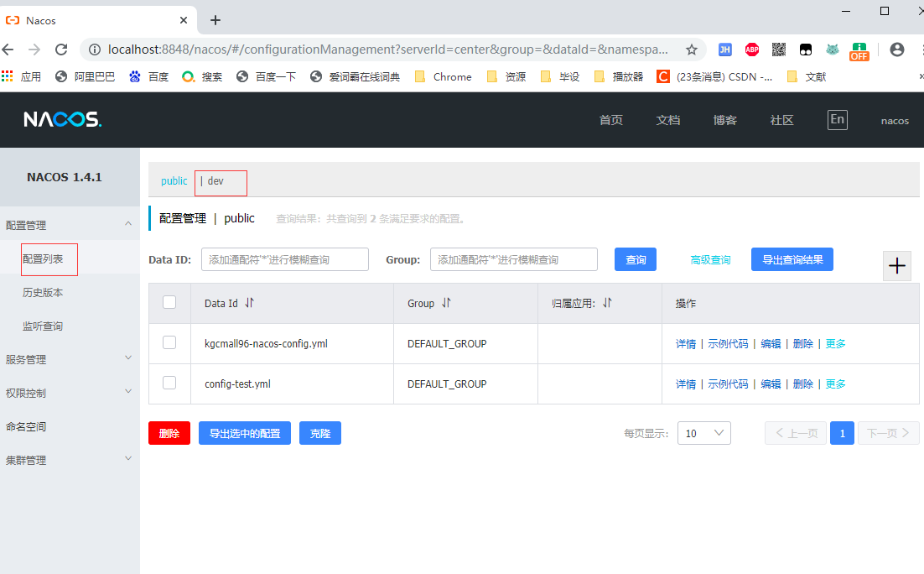Sort by Group column arrows

(447, 303)
